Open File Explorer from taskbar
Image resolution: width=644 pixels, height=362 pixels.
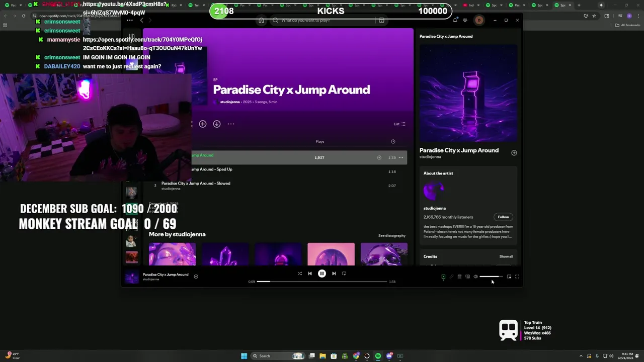323,356
